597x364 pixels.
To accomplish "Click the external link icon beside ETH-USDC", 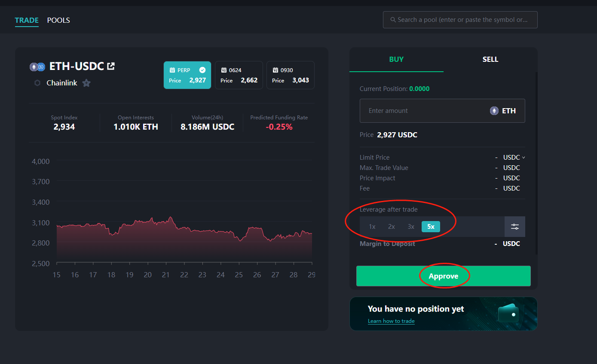I will click(111, 66).
